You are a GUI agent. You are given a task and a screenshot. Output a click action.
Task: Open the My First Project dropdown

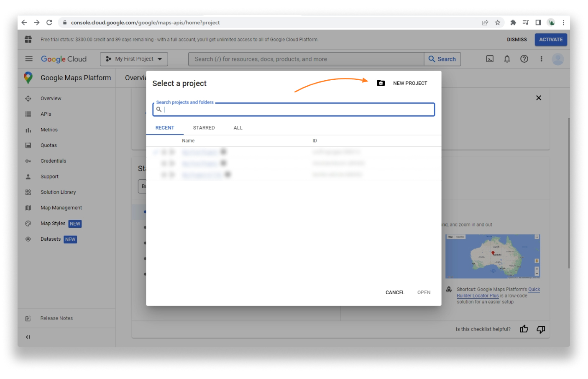click(134, 59)
